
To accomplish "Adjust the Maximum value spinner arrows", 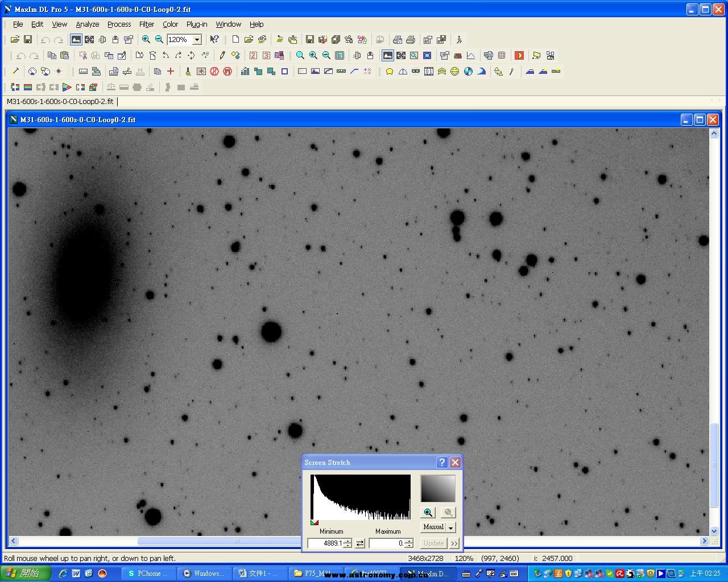I will pyautogui.click(x=409, y=543).
